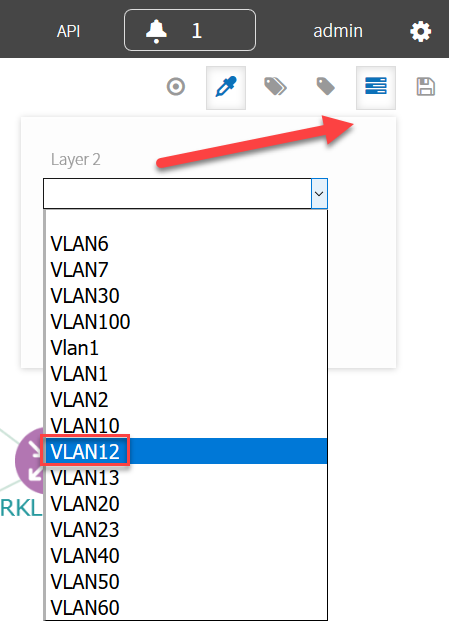Image resolution: width=449 pixels, height=627 pixels.
Task: Select the blank first dropdown entry
Action: coord(186,221)
